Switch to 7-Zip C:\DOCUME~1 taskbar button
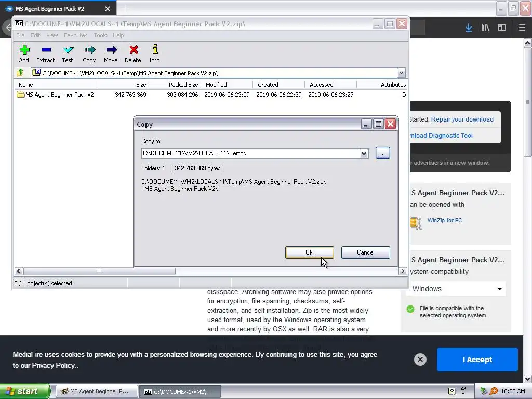This screenshot has width=532, height=399. click(180, 392)
